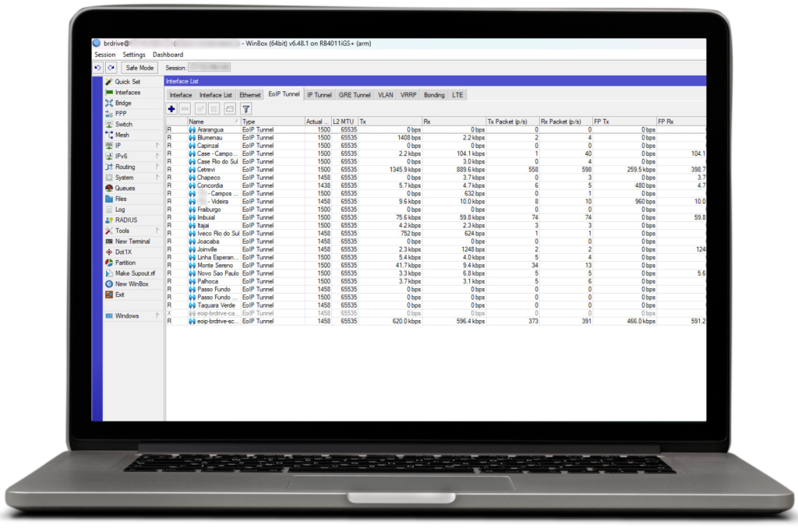The width and height of the screenshot is (798, 532).
Task: Open the Settings menu
Action: 134,55
